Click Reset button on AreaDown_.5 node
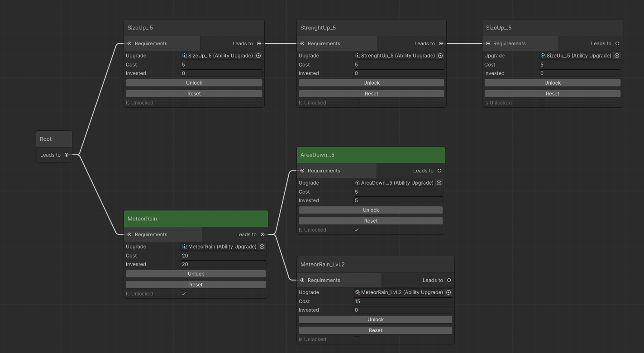 click(371, 221)
